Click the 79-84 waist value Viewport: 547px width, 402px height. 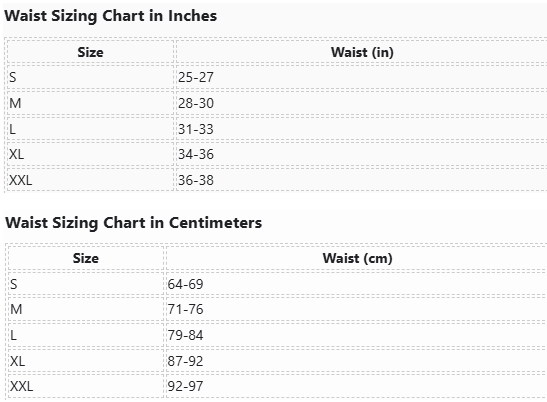pyautogui.click(x=185, y=335)
